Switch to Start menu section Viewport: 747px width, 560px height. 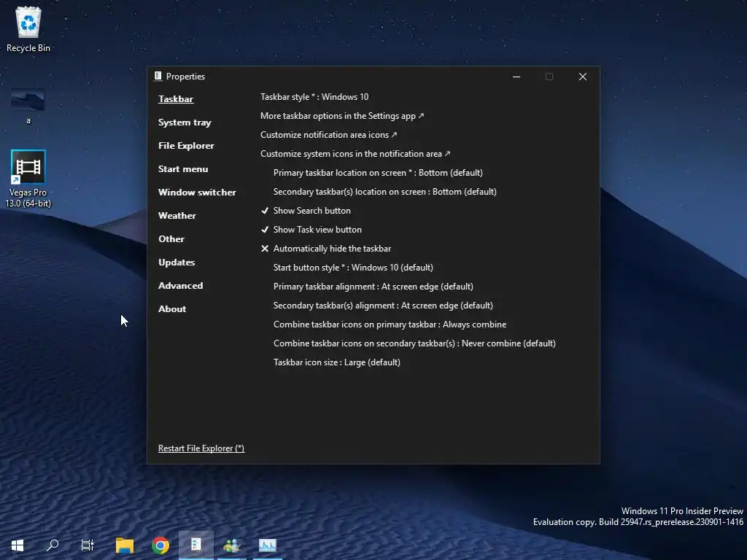(x=183, y=169)
